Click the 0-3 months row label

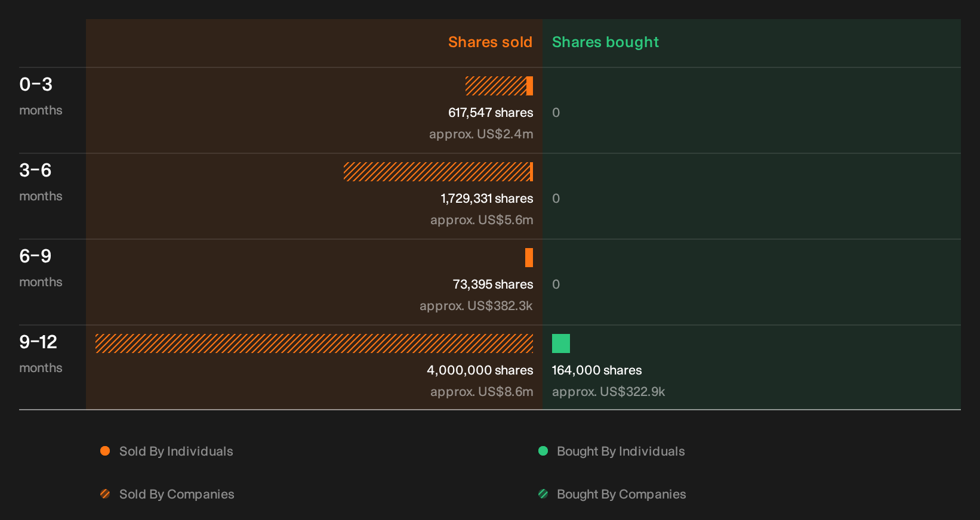[41, 96]
